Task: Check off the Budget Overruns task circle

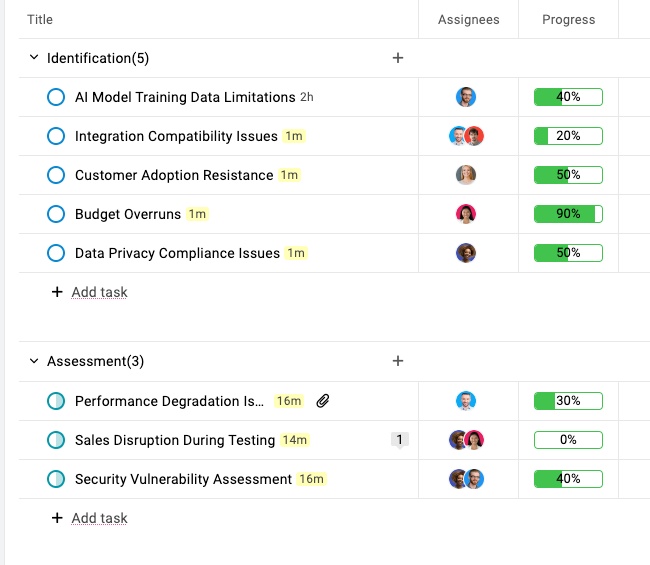Action: click(56, 214)
